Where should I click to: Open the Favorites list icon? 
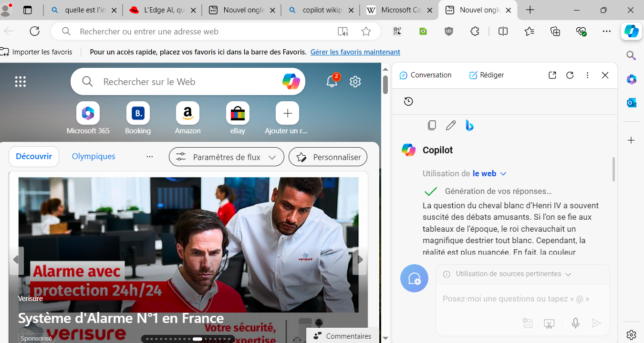[529, 32]
